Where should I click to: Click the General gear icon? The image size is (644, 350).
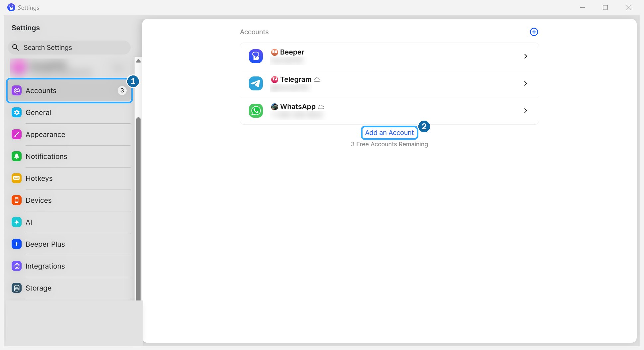[17, 112]
